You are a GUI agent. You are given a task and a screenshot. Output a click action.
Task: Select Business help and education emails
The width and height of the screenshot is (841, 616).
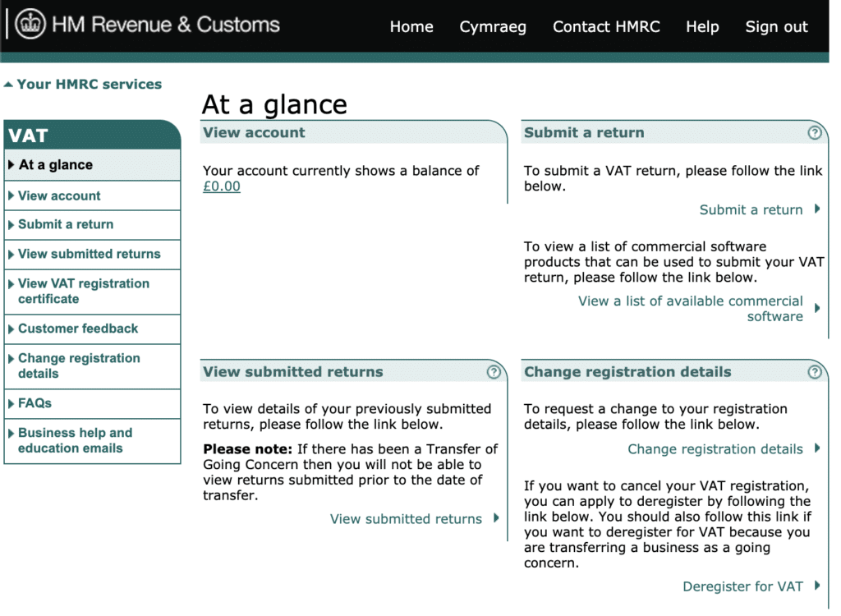pyautogui.click(x=75, y=440)
